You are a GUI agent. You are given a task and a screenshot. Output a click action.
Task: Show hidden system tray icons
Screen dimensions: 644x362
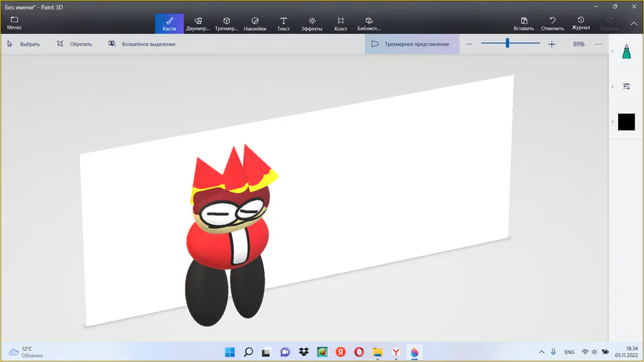tap(542, 352)
